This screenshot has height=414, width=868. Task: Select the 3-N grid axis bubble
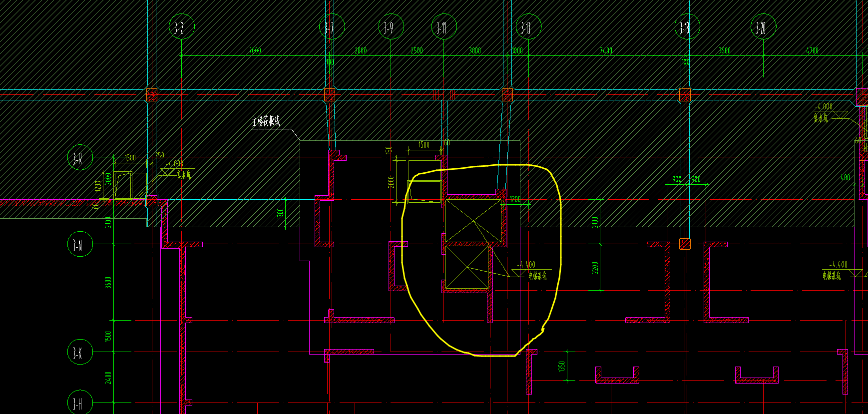point(80,244)
